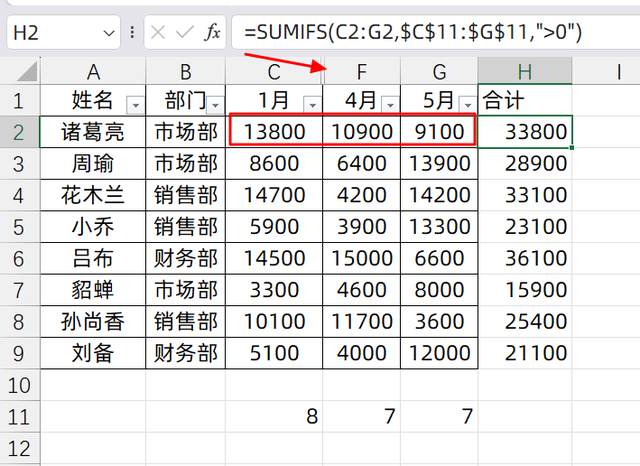Select column F header
The image size is (640, 466).
pyautogui.click(x=362, y=72)
